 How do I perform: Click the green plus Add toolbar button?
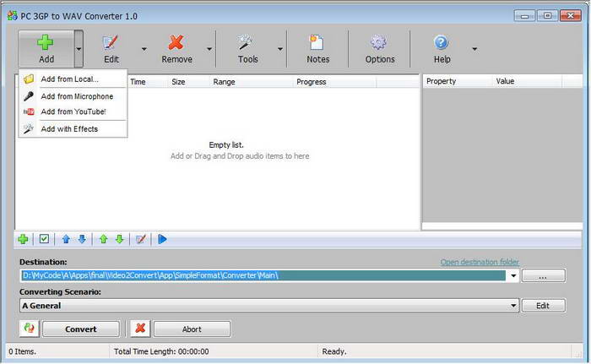[46, 49]
